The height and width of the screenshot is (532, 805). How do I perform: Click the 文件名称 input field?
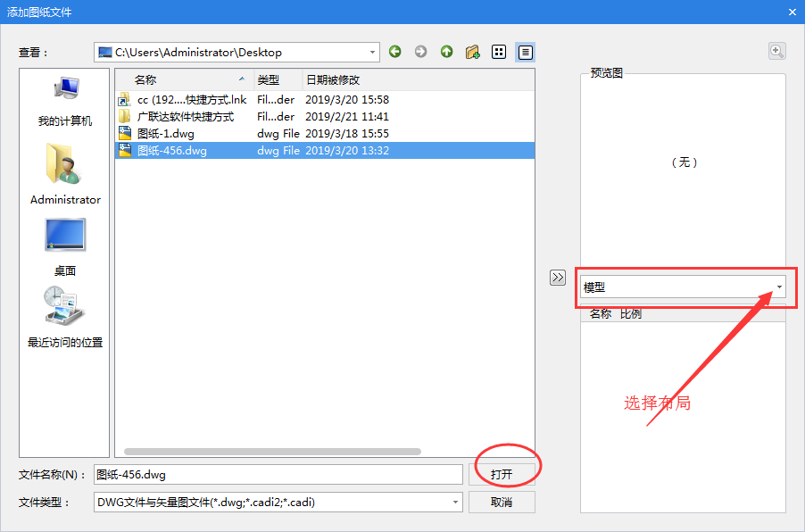[278, 475]
